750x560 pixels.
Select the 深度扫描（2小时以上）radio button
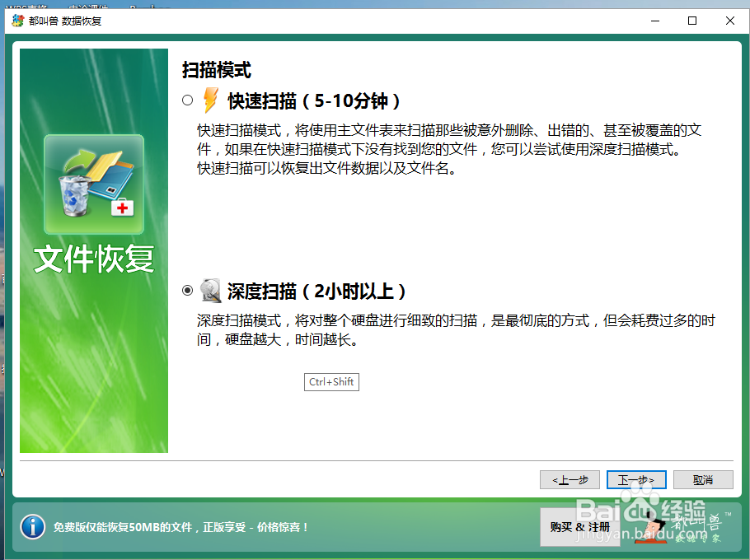pos(188,290)
